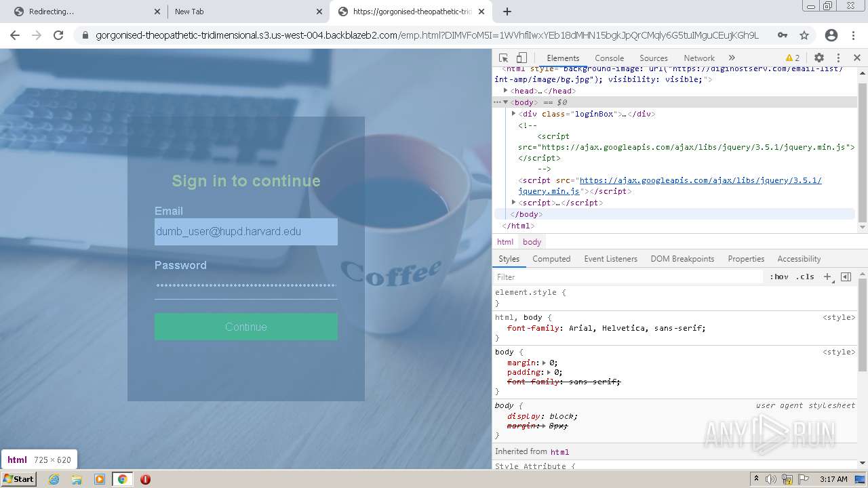Open the DOM Breakpoints sub-tab
This screenshot has width=868, height=488.
pyautogui.click(x=682, y=259)
